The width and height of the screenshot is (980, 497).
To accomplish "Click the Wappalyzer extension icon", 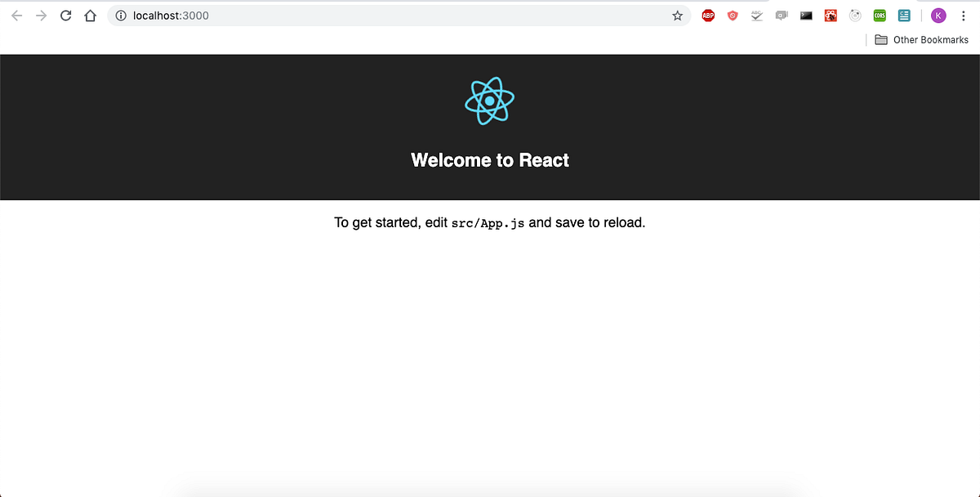I will pos(831,15).
